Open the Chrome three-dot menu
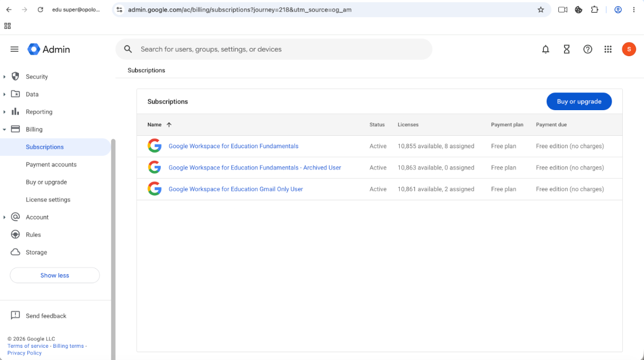This screenshot has height=360, width=644. click(634, 9)
